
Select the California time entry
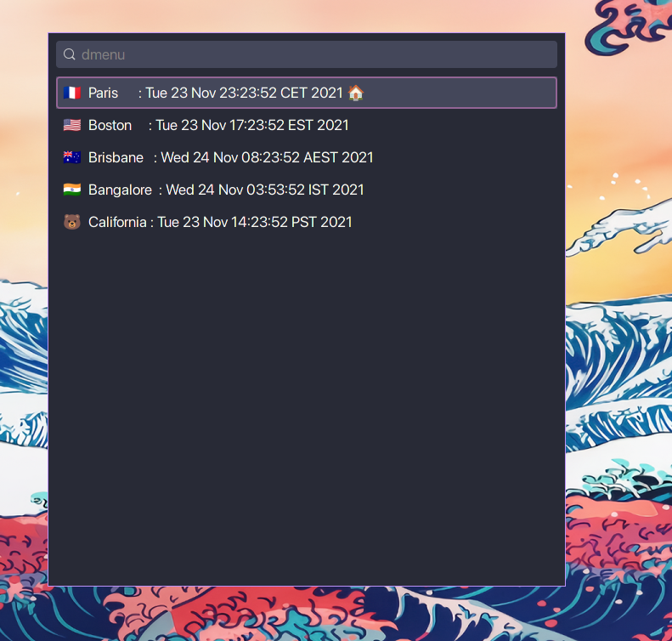(x=307, y=222)
